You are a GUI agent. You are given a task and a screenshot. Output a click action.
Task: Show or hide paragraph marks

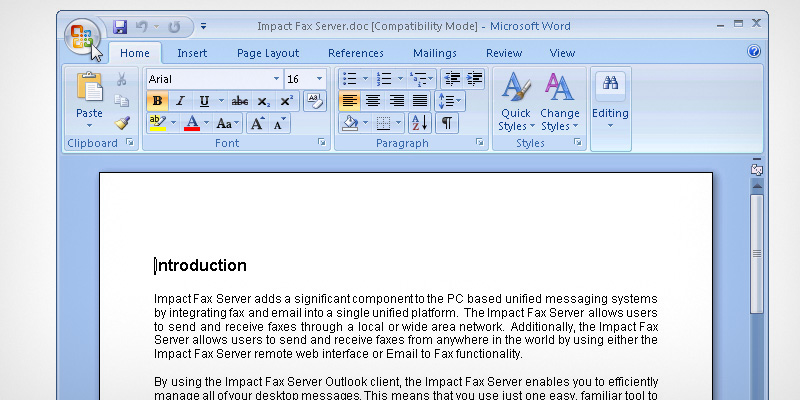[x=446, y=123]
